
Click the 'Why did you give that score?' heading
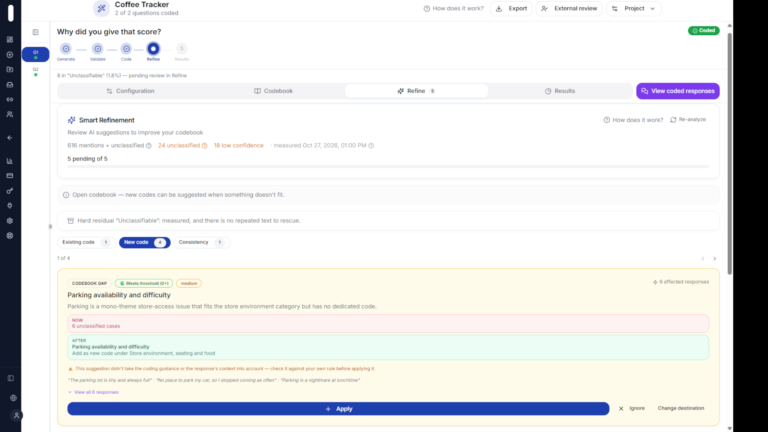click(109, 32)
